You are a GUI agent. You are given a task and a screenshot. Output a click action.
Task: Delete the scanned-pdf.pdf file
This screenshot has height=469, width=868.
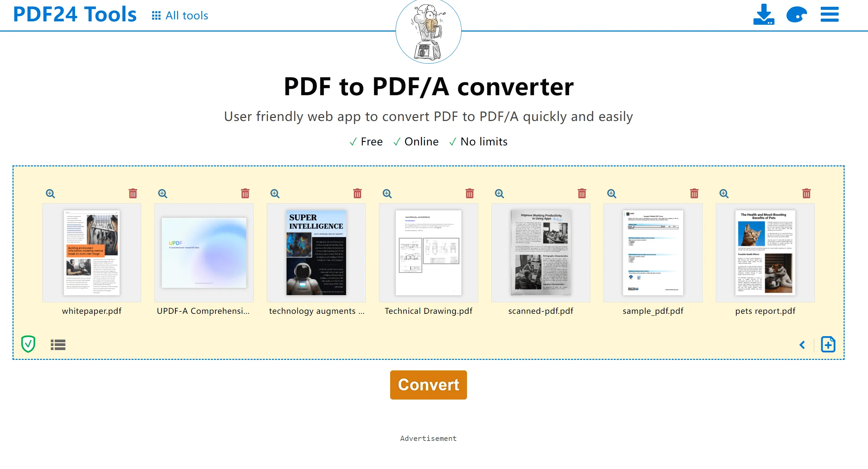click(582, 193)
